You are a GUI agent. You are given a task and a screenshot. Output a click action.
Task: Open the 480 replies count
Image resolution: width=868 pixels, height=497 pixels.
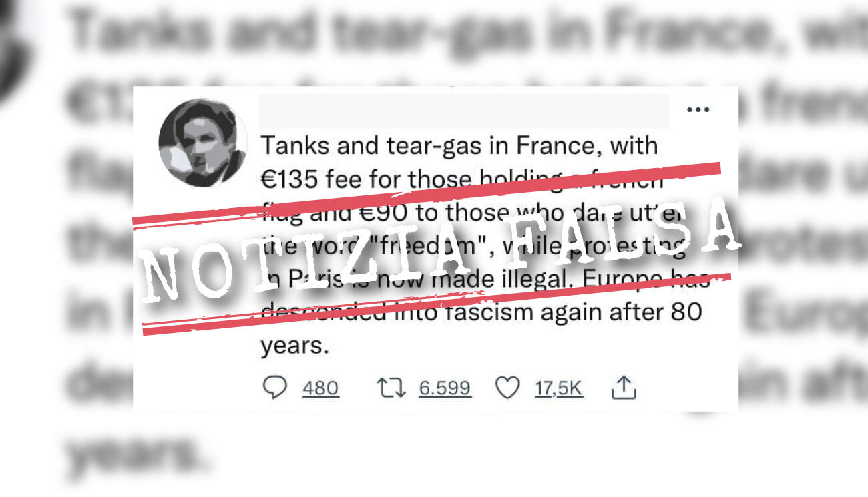[320, 388]
